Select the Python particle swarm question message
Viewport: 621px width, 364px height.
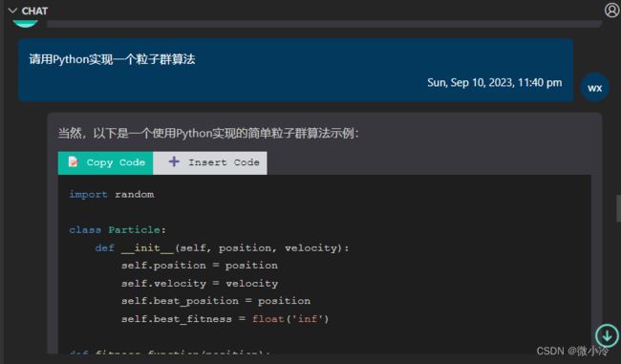tap(296, 70)
